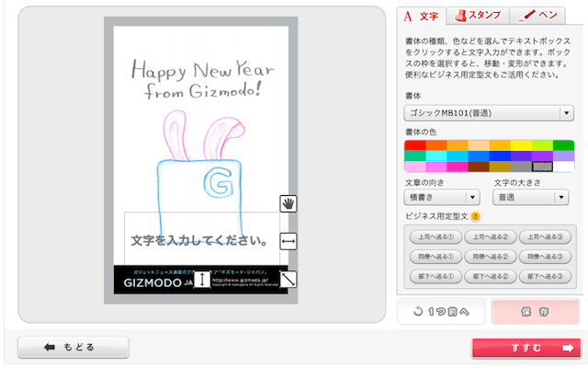The height and width of the screenshot is (368, 588).
Task: Insert template 上司へ送る②
Action: 491,237
